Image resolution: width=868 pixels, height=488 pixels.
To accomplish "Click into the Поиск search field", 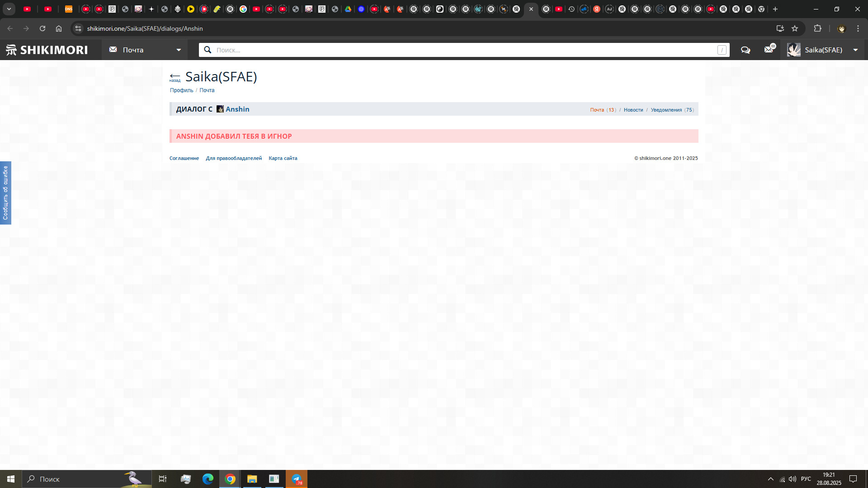I will (x=461, y=50).
